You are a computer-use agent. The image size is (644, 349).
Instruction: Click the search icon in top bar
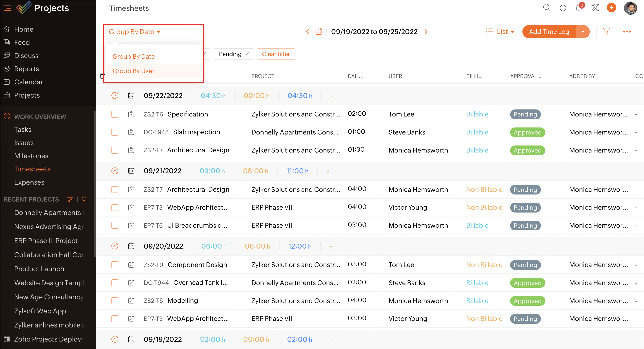coord(547,8)
